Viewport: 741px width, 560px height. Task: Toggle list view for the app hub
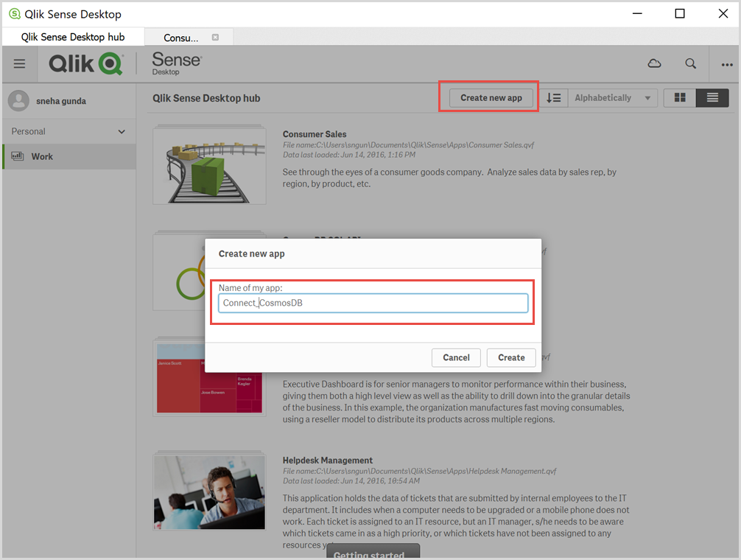712,97
